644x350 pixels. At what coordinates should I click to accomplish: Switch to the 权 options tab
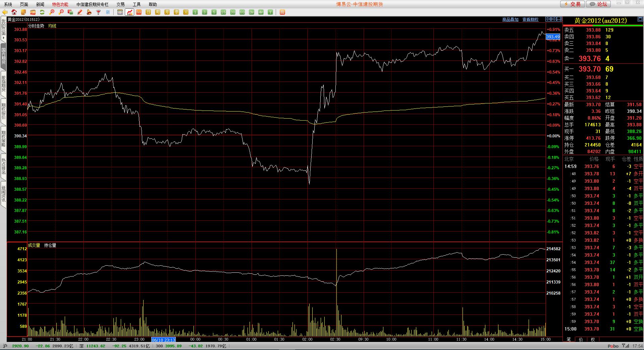593,339
